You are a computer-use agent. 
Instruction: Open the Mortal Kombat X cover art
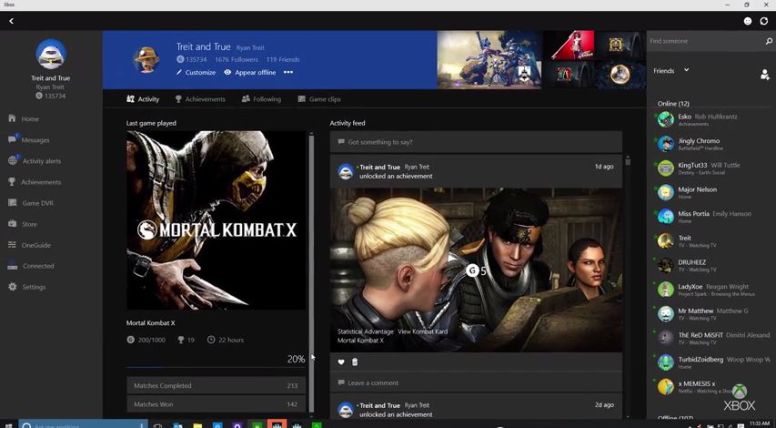pos(216,220)
